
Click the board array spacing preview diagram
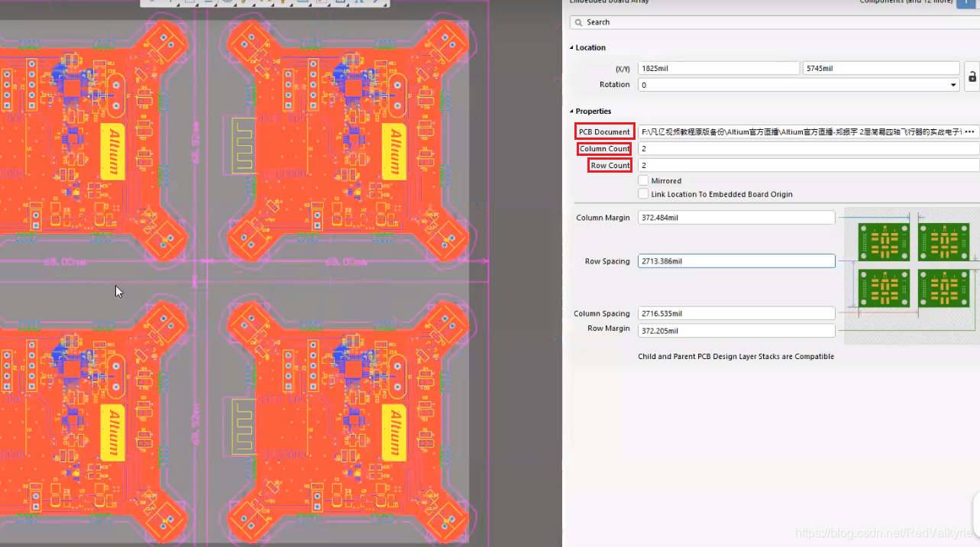pyautogui.click(x=911, y=277)
